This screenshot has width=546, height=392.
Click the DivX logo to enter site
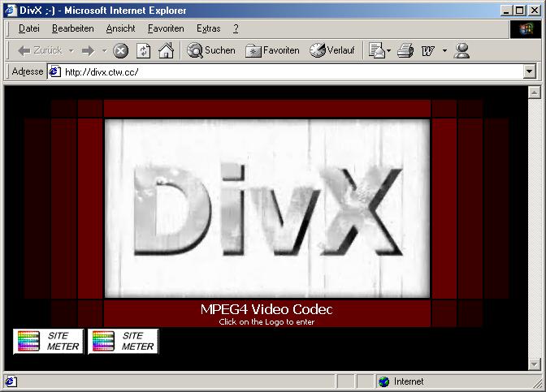[266, 208]
